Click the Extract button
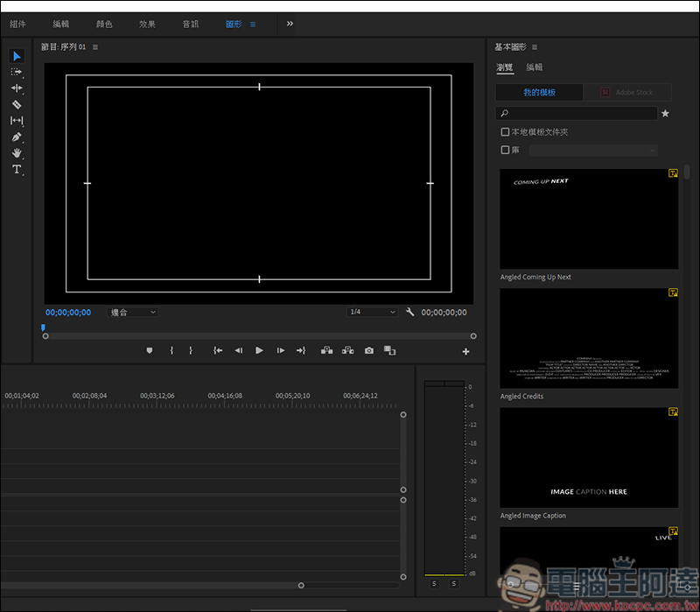 [x=347, y=351]
